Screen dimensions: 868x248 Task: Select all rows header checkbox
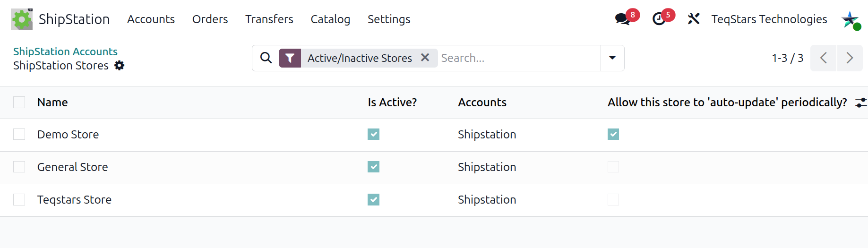[19, 103]
